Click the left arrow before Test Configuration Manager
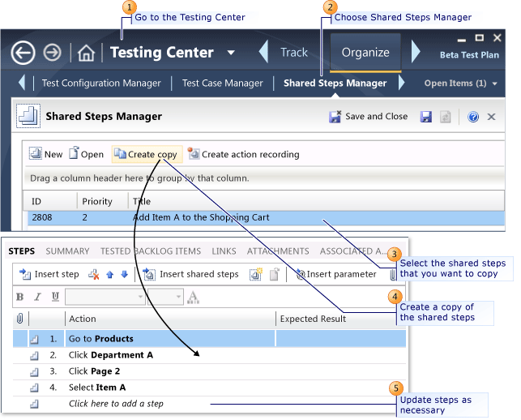Screen dimensions: 521x420 [22, 83]
